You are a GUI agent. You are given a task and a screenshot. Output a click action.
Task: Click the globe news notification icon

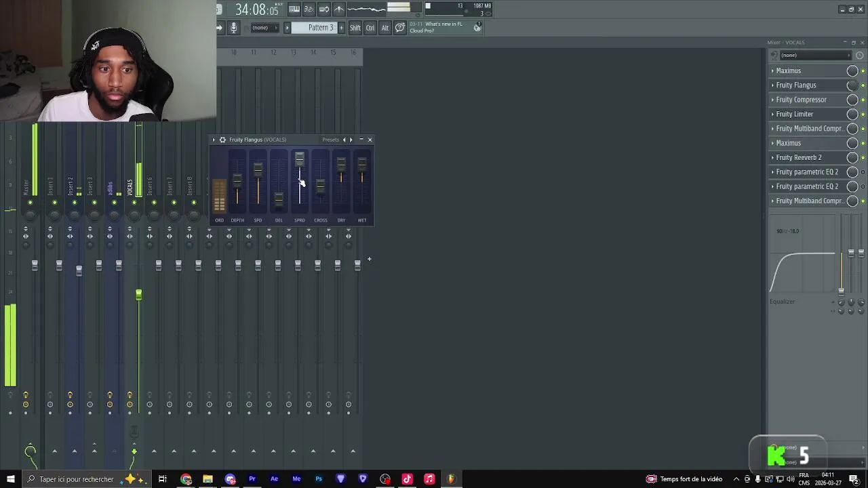pos(477,27)
